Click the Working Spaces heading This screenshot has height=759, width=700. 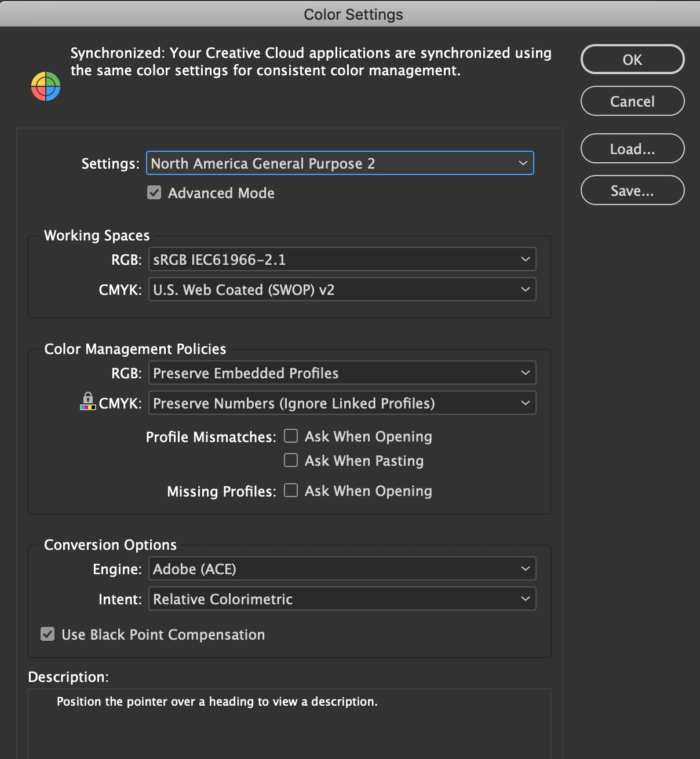point(97,235)
